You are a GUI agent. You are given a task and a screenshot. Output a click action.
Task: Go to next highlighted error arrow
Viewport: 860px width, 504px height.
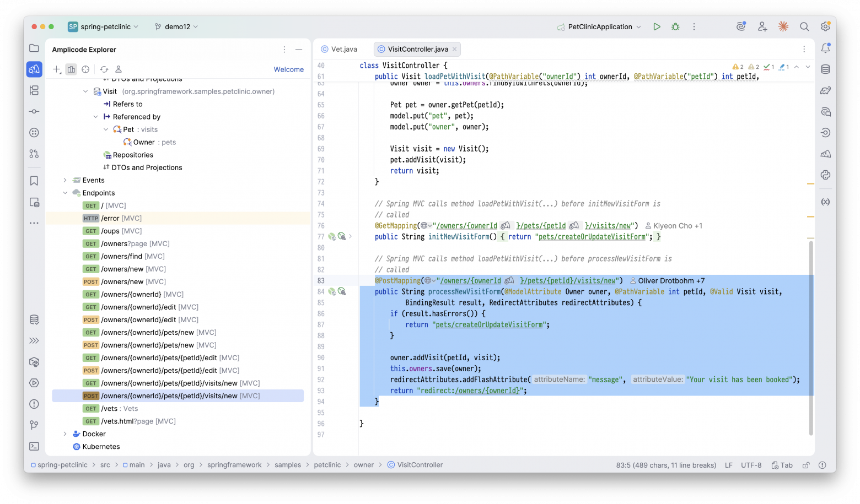[808, 67]
